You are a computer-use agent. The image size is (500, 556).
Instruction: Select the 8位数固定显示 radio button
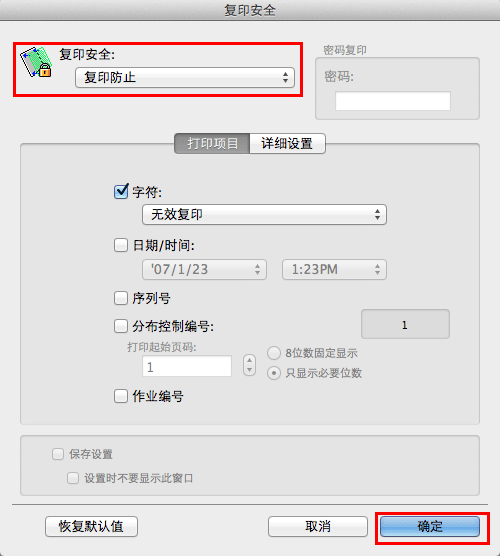coord(274,353)
